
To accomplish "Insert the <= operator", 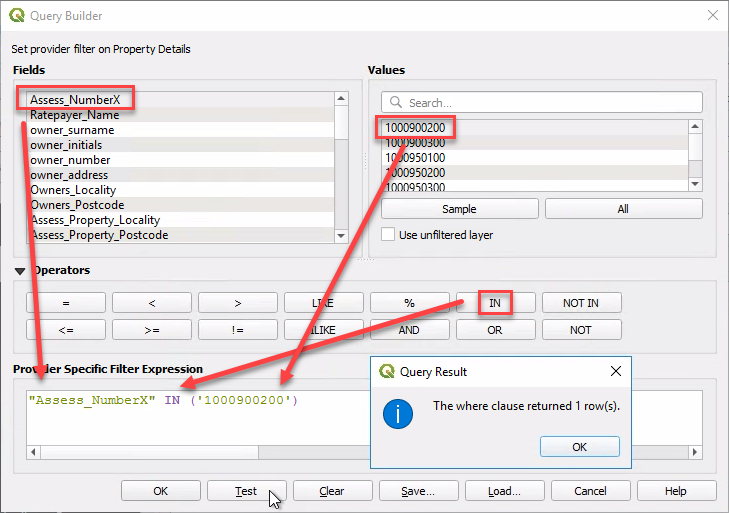I will (66, 330).
